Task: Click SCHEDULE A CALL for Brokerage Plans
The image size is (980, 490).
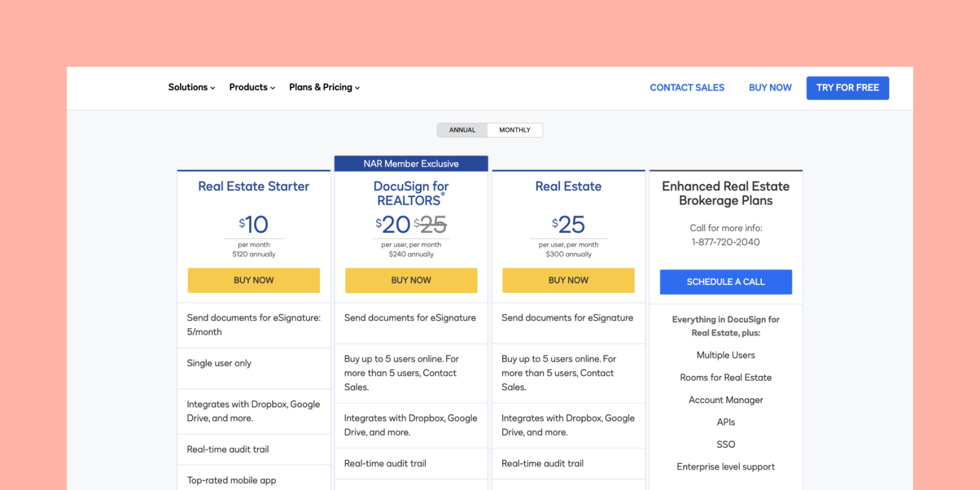Action: pos(725,281)
